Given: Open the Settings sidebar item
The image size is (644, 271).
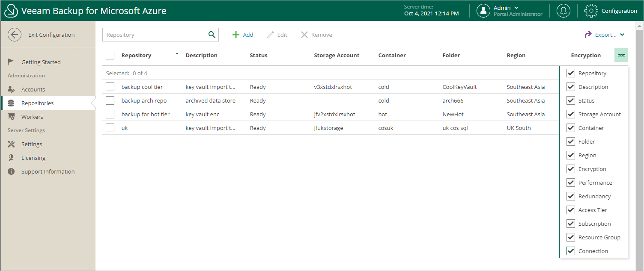Looking at the screenshot, I should point(48,144).
